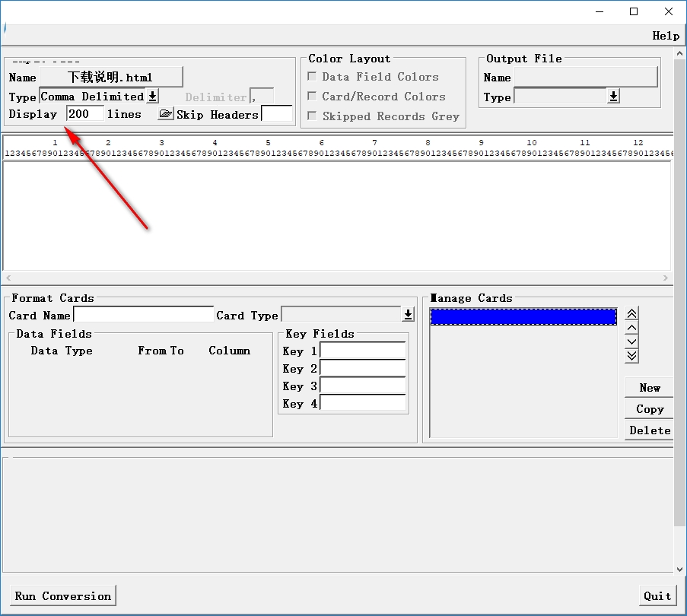Viewport: 687px width, 616px height.
Task: Click the input file name 下载说明.html button
Action: [111, 77]
